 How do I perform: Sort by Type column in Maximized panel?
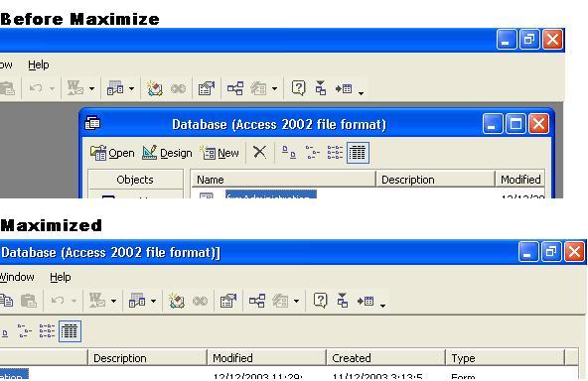pos(505,358)
